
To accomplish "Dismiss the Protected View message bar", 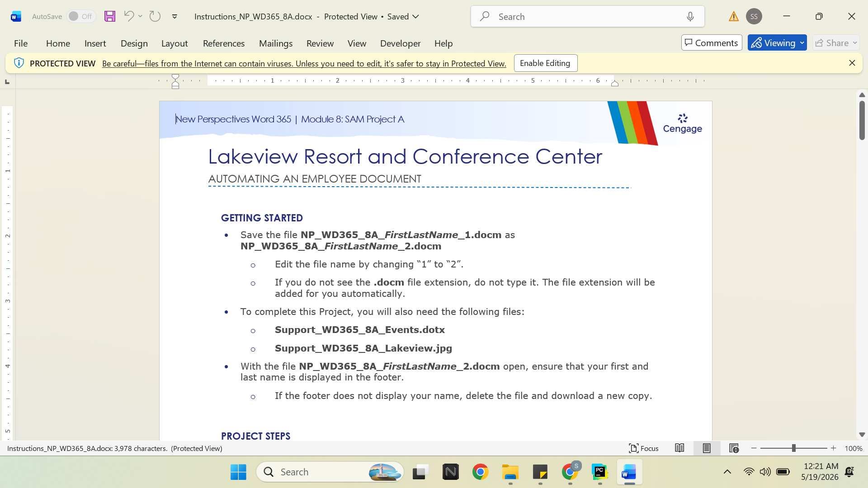I will [x=852, y=63].
